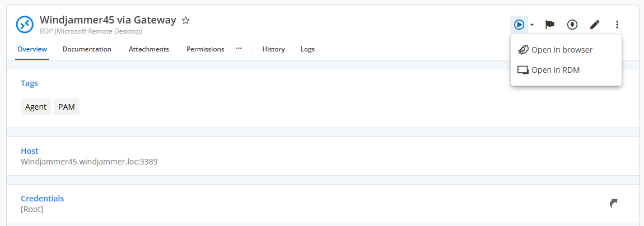This screenshot has height=226, width=644.
Task: Click the Credentials section heading
Action: click(x=43, y=199)
